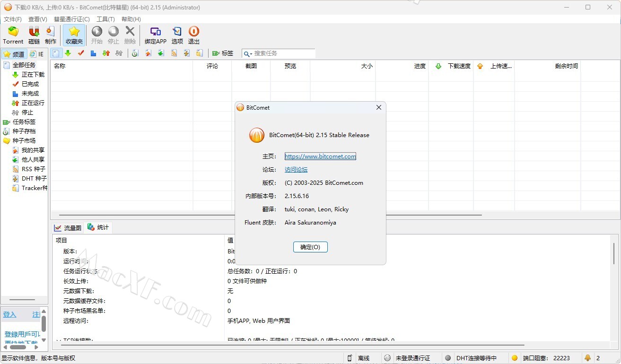This screenshot has width=621, height=364.
Task: Click 未登录通行证 in status bar
Action: (412, 358)
